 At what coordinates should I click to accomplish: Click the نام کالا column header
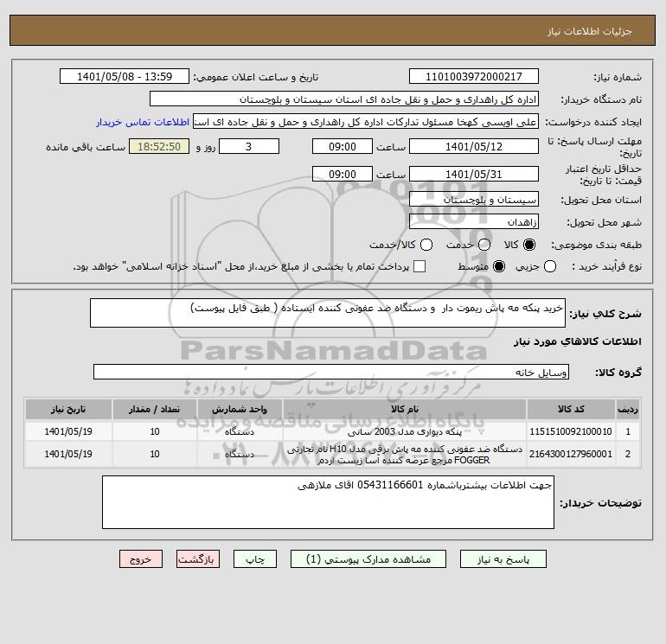405,409
